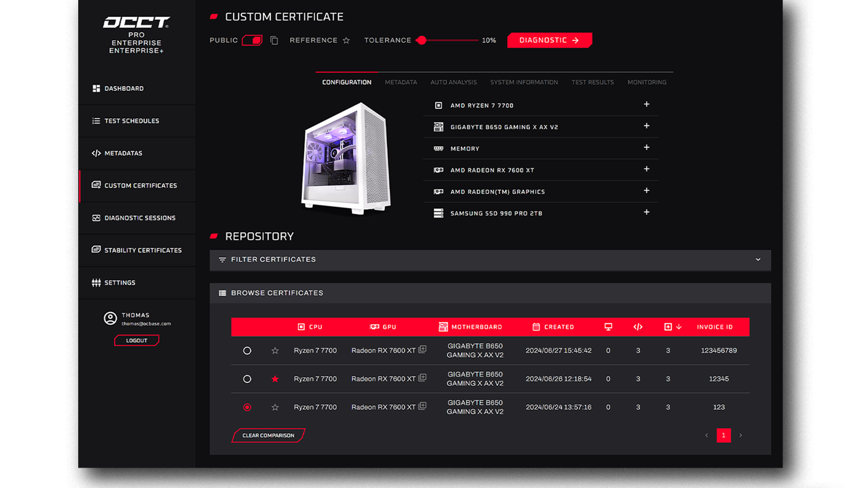Open the Monitoring tab
This screenshot has height=488, width=868.
tap(647, 82)
